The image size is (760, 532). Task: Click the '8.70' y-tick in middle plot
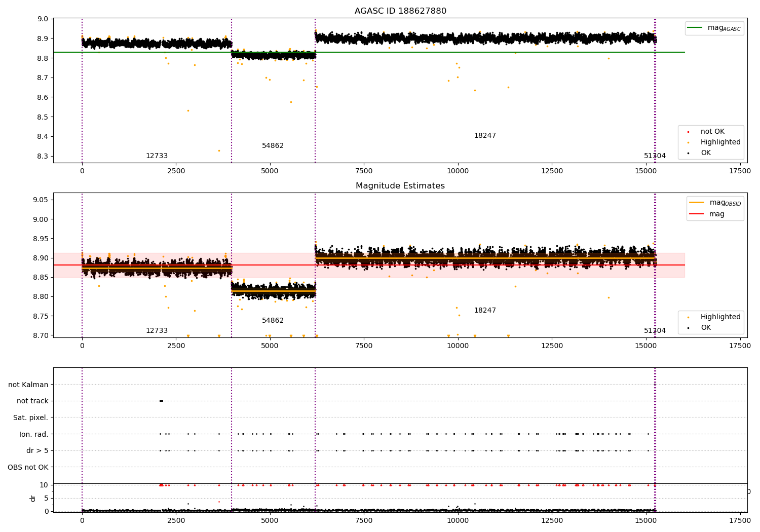41,336
